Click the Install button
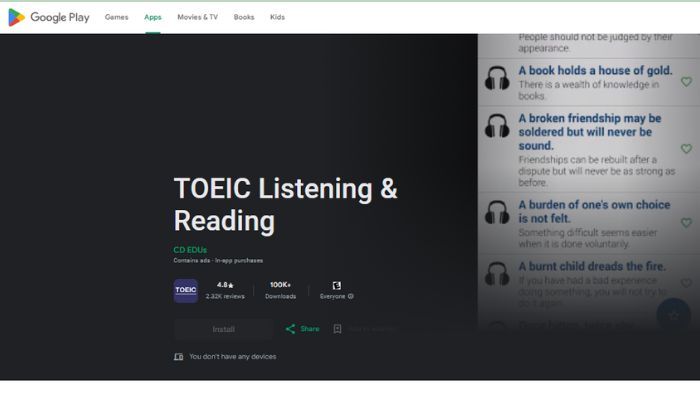This screenshot has height=400, width=700. point(223,329)
